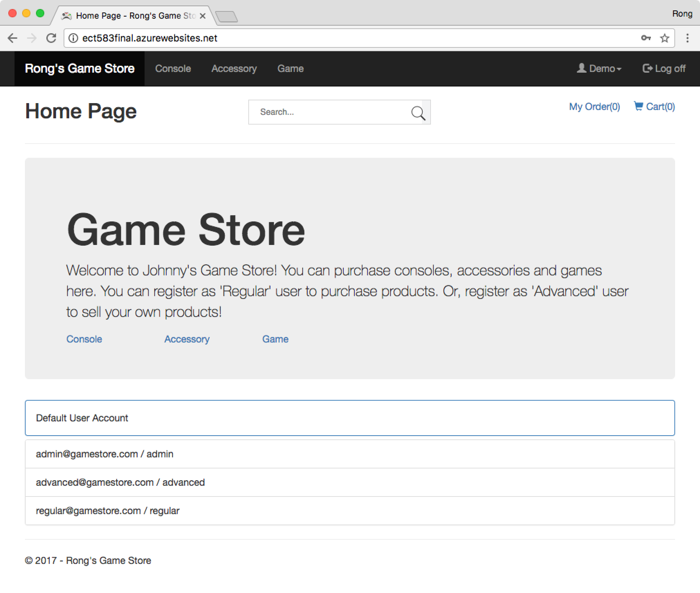Click the saved password key icon
The width and height of the screenshot is (700, 593).
point(646,38)
